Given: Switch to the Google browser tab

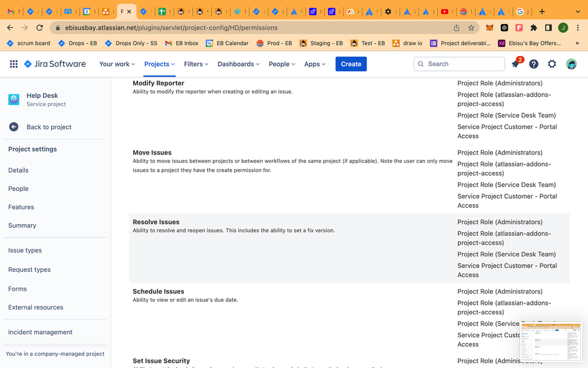Looking at the screenshot, I should tap(520, 12).
